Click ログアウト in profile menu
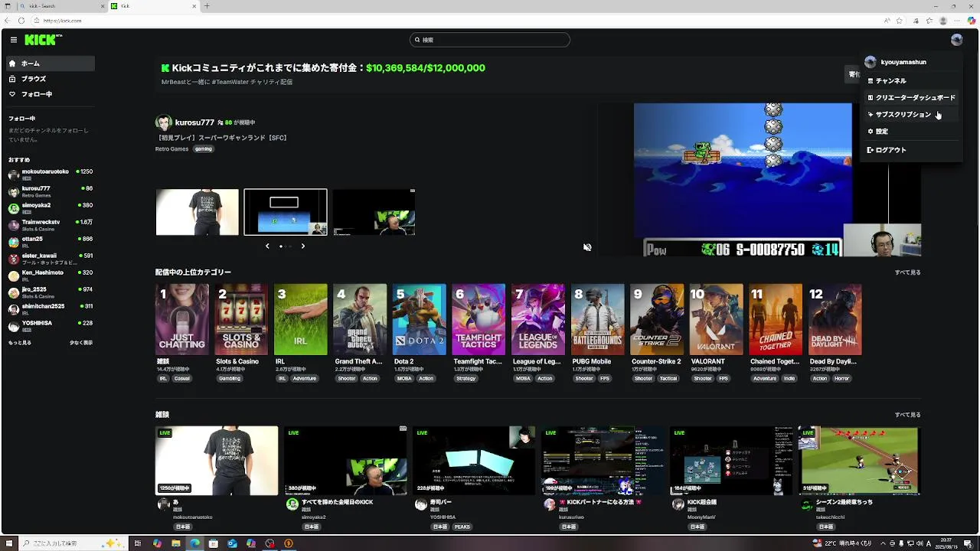Image resolution: width=980 pixels, height=551 pixels. [911, 150]
